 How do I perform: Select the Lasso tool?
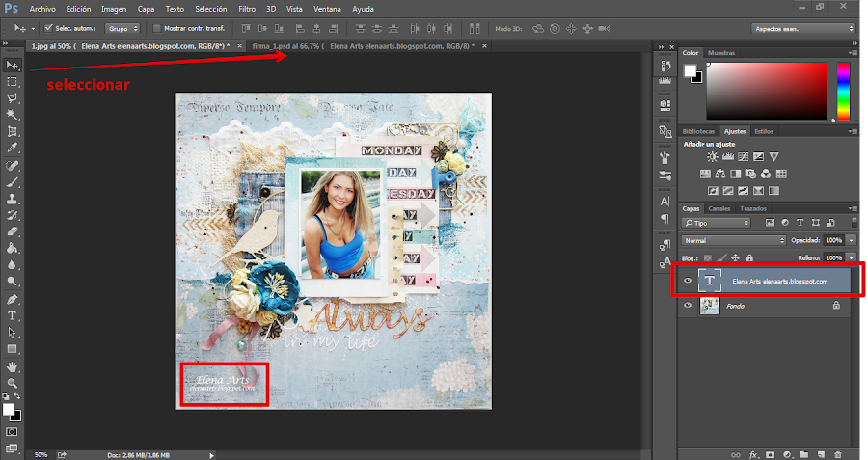[x=12, y=98]
